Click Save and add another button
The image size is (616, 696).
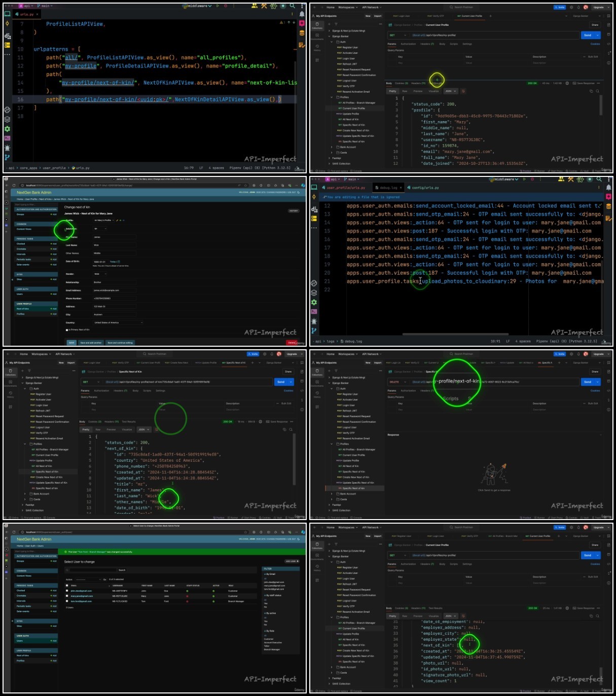pyautogui.click(x=91, y=343)
